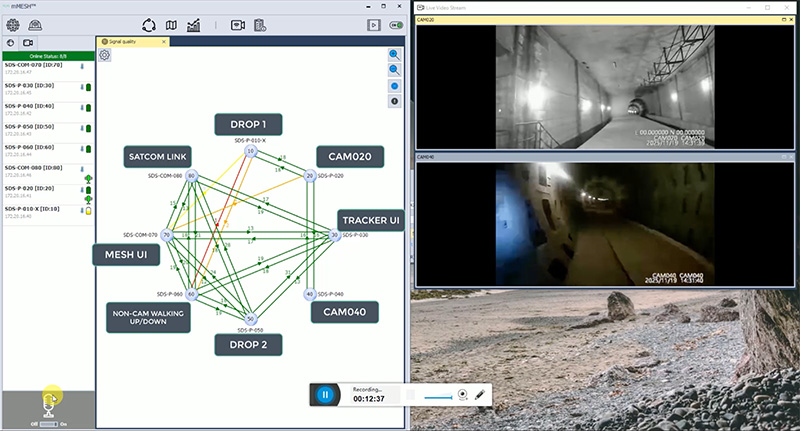
Task: Open signal quality graph settings gear
Action: (x=105, y=55)
